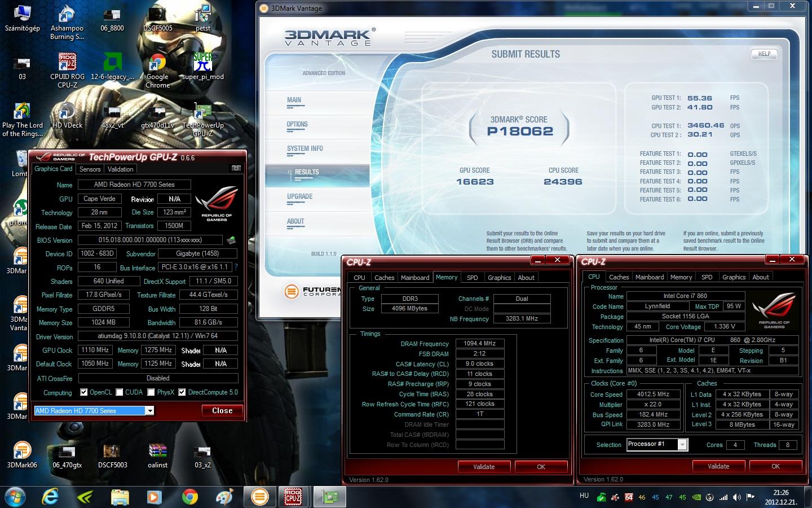
Task: Click the NVIDIA icon in system tray
Action: [696, 497]
